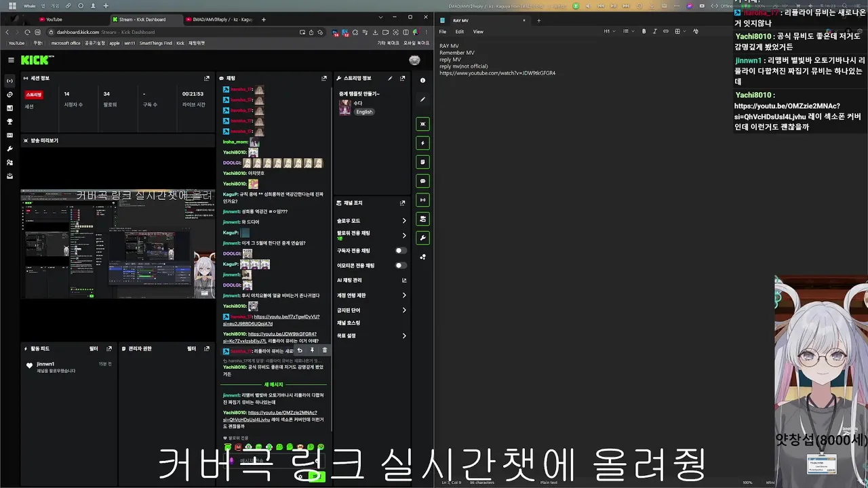Expand follower-only chat settings

pos(372,235)
